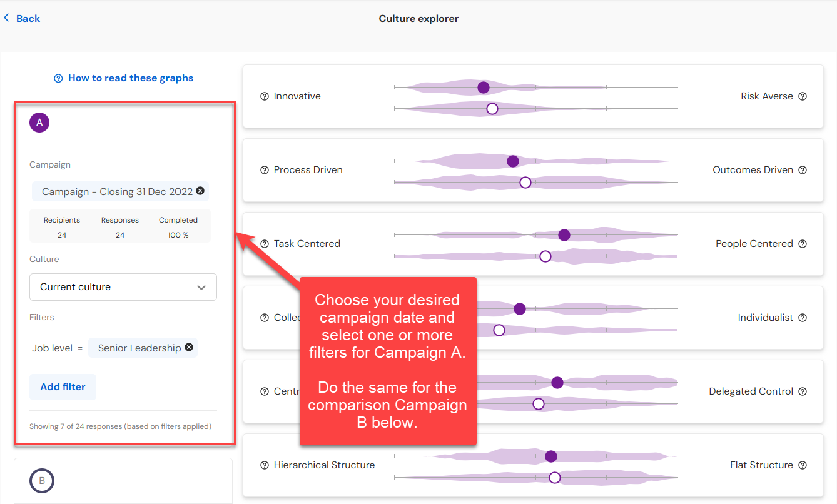This screenshot has height=504, width=837.
Task: Click the Showing 7 of 24 responses text
Action: coord(120,426)
